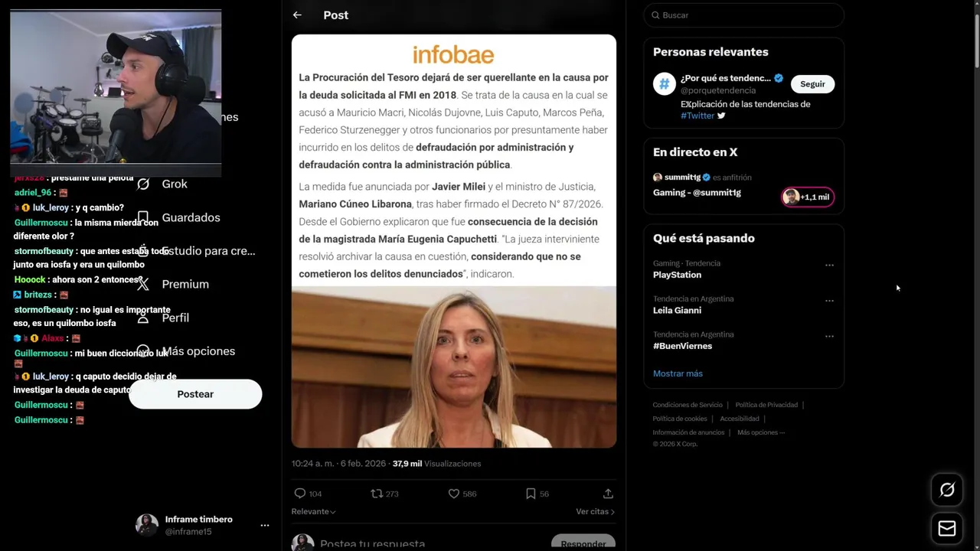The width and height of the screenshot is (980, 551).
Task: Open Ver citas chevron link
Action: tap(595, 511)
